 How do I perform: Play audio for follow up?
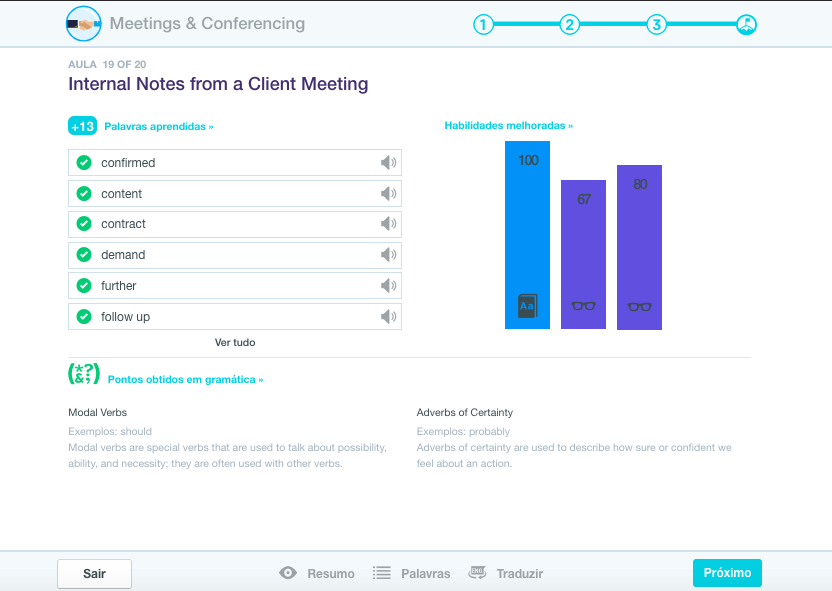click(x=388, y=317)
